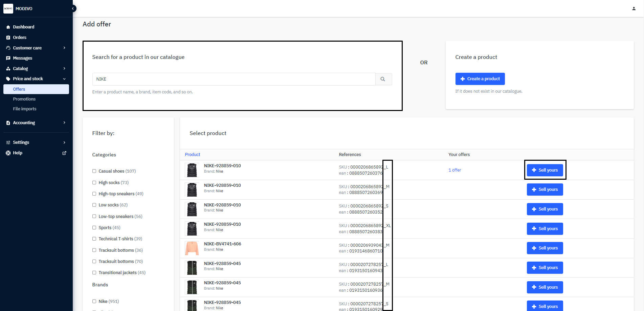644x311 pixels.
Task: Click Sell yours for SKU 0000206865892_M
Action: coord(545,190)
